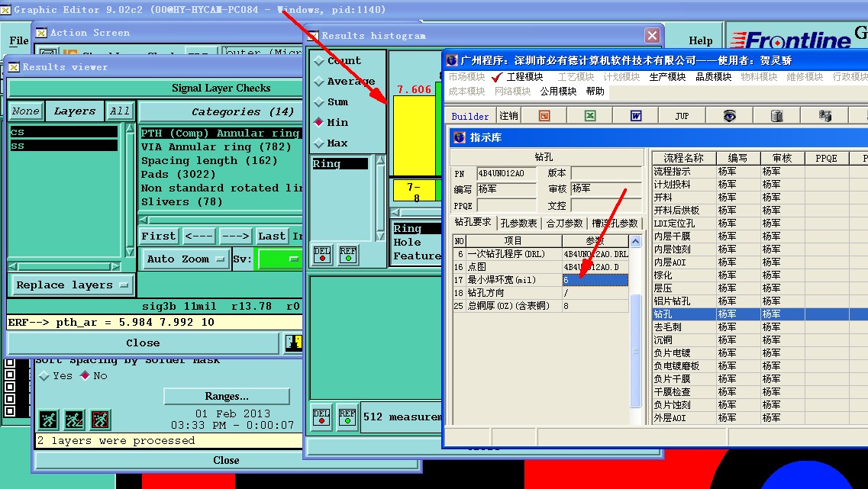Click the next result arrow button

tap(236, 236)
